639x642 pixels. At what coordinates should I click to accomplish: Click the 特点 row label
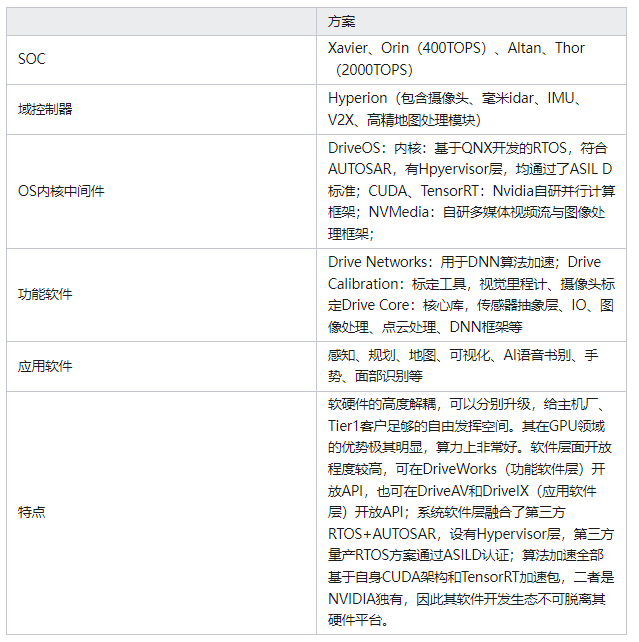pos(32,512)
